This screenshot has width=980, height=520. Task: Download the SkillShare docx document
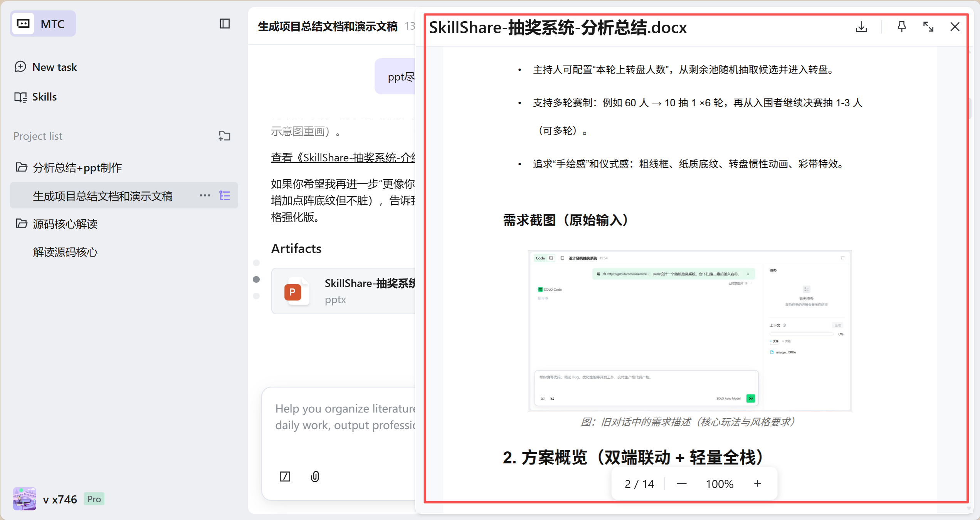pos(861,27)
